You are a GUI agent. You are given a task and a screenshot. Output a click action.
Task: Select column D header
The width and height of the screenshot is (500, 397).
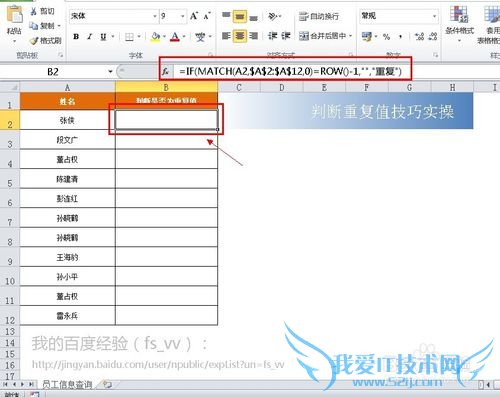coord(282,87)
